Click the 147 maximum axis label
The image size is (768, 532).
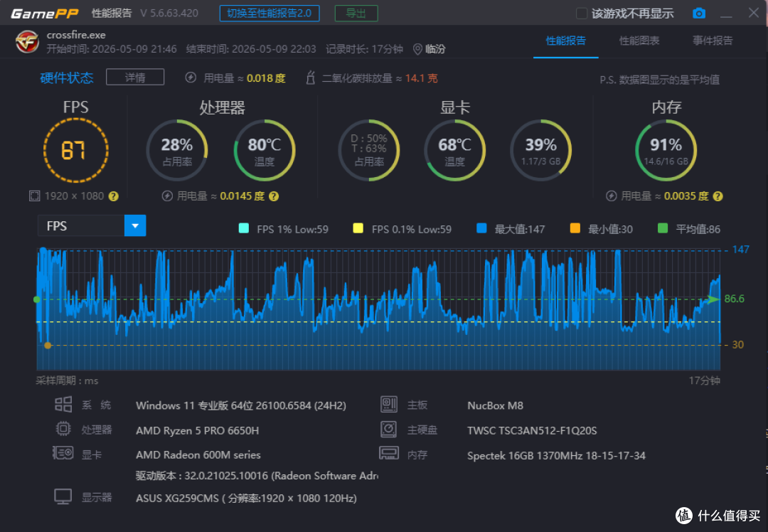click(x=740, y=250)
